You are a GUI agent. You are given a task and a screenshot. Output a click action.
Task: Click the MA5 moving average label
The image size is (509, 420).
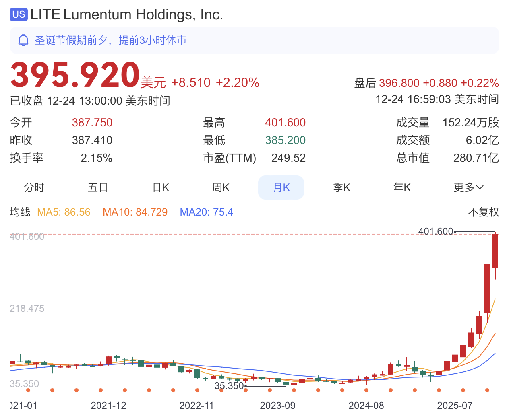tap(64, 212)
